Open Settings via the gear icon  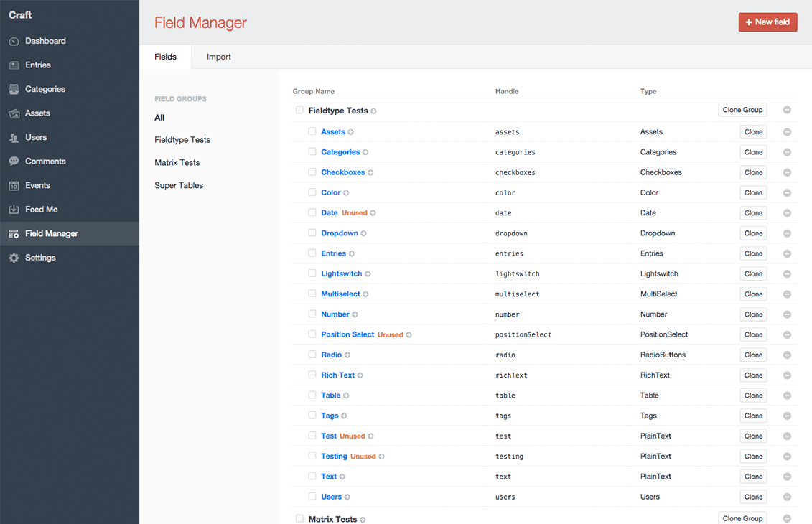click(x=13, y=257)
